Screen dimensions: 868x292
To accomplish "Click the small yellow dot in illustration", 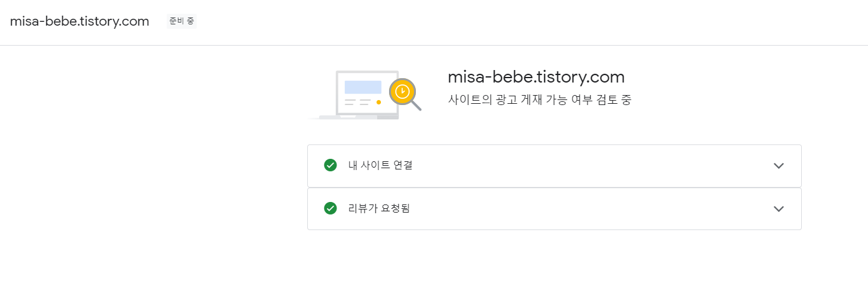I will point(378,102).
